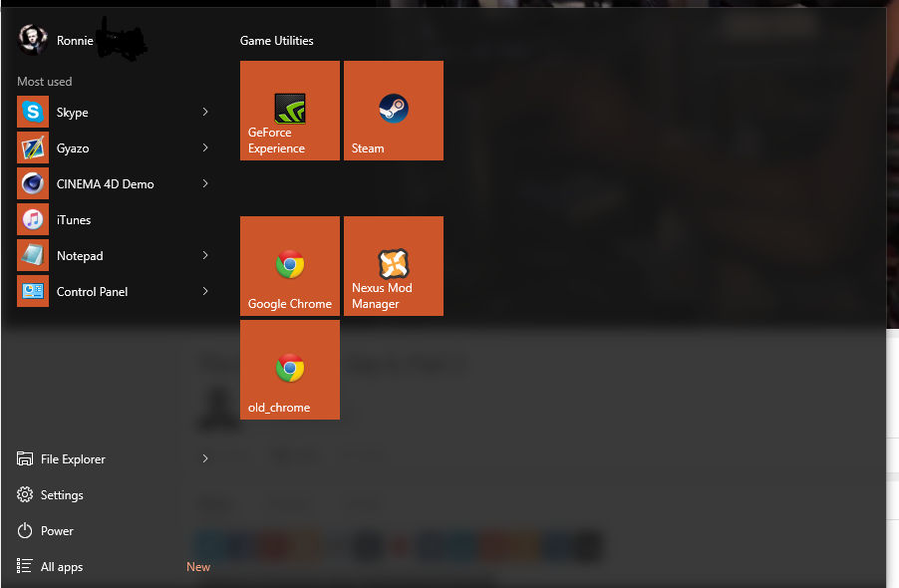Expand Gyazo jump list chevron

tap(205, 147)
